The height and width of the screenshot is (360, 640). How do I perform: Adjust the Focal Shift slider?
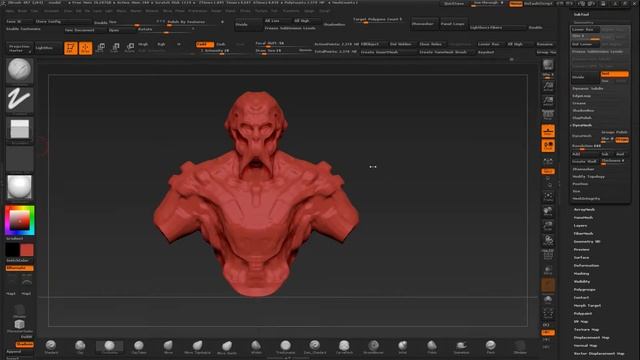pyautogui.click(x=283, y=44)
